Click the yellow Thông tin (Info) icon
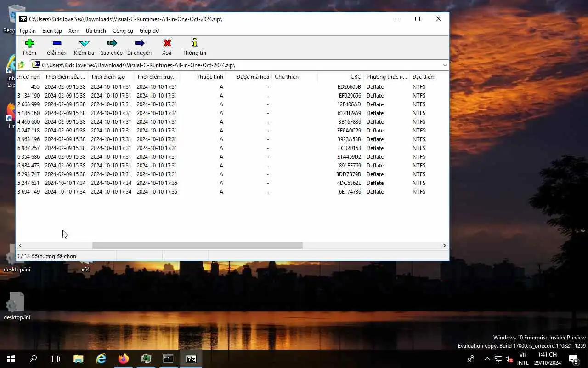The width and height of the screenshot is (588, 368). [x=194, y=43]
